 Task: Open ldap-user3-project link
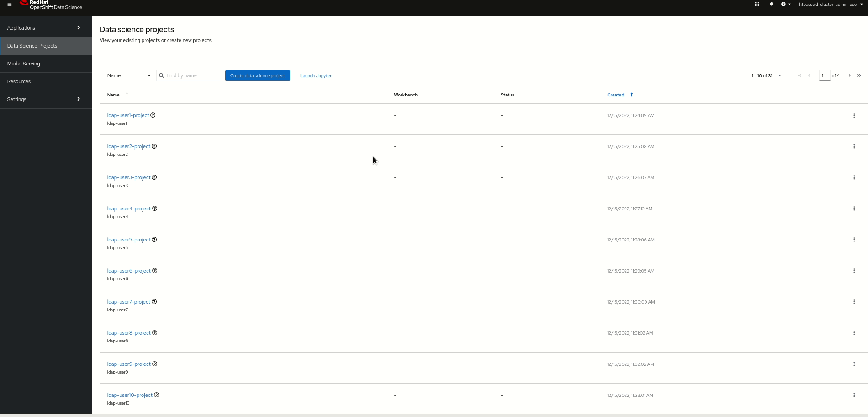(129, 177)
